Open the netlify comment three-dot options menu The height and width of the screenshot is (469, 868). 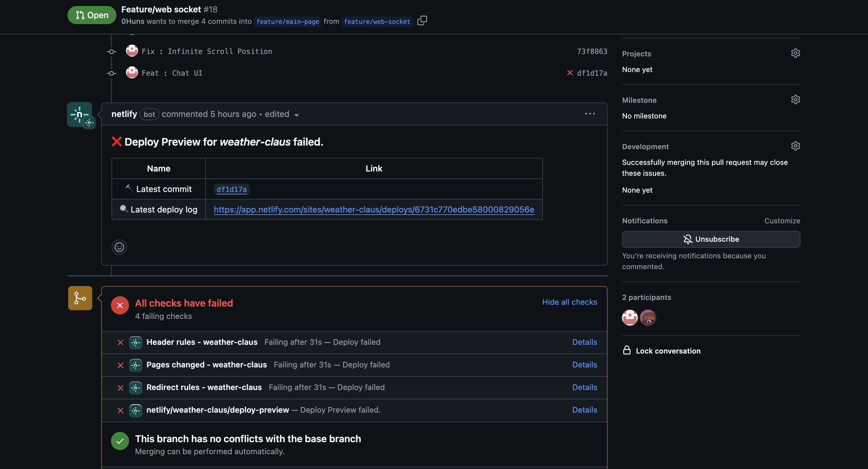tap(590, 114)
